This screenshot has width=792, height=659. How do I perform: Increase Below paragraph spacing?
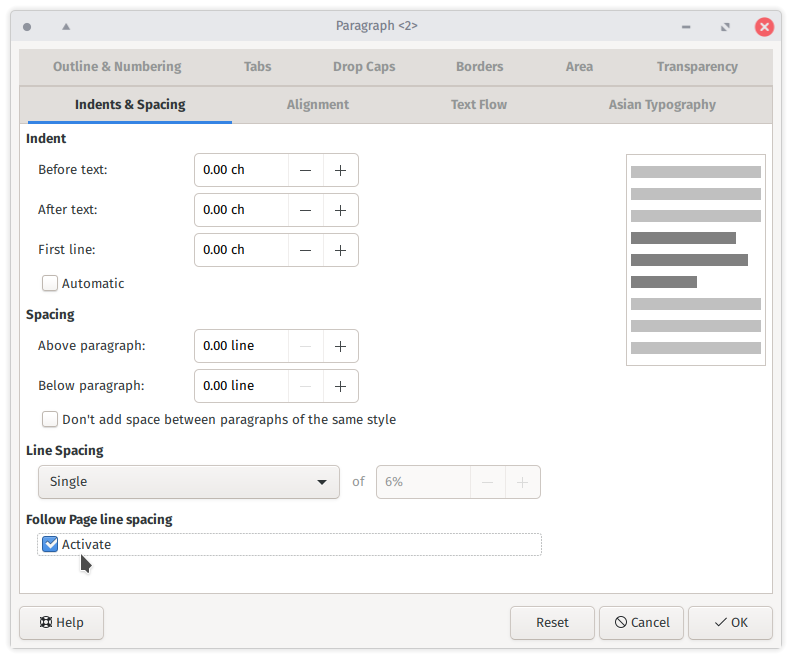pyautogui.click(x=340, y=386)
